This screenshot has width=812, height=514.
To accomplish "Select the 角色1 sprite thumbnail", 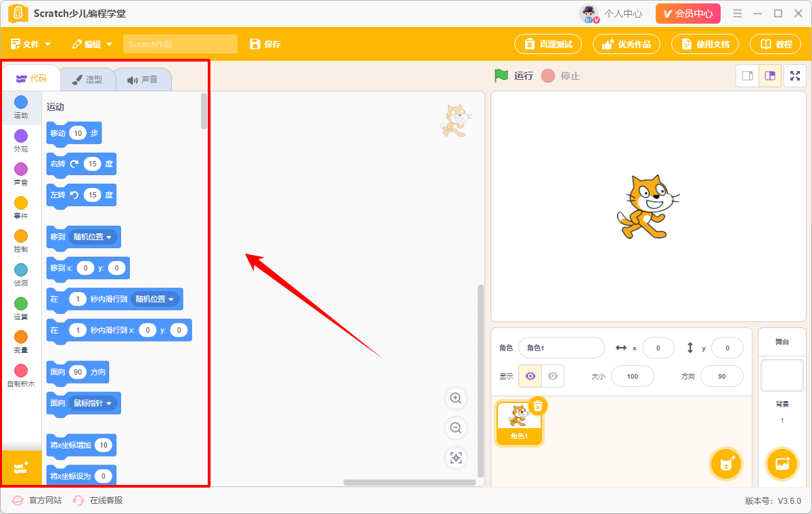I will pos(519,423).
